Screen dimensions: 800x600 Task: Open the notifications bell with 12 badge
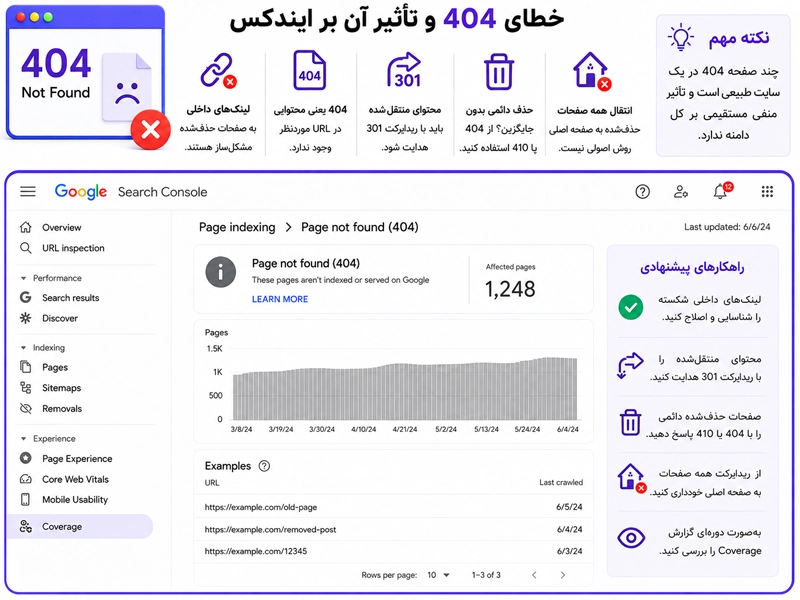click(721, 191)
